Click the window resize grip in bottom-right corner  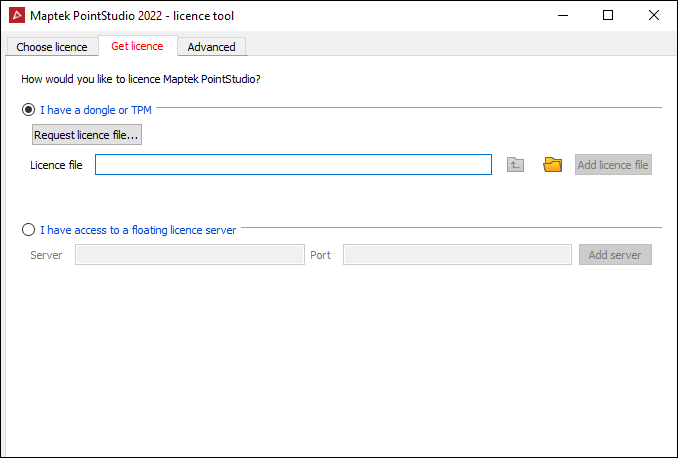(671, 451)
